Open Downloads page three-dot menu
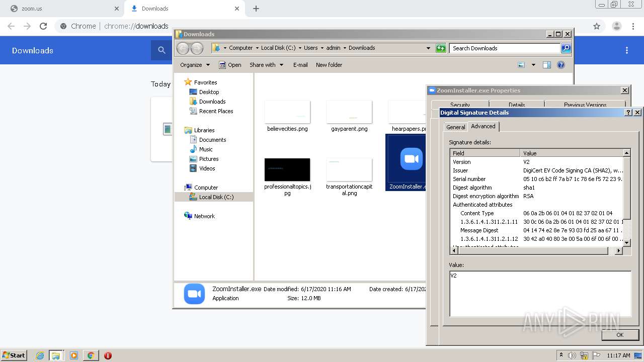The width and height of the screenshot is (644, 362). pyautogui.click(x=627, y=50)
